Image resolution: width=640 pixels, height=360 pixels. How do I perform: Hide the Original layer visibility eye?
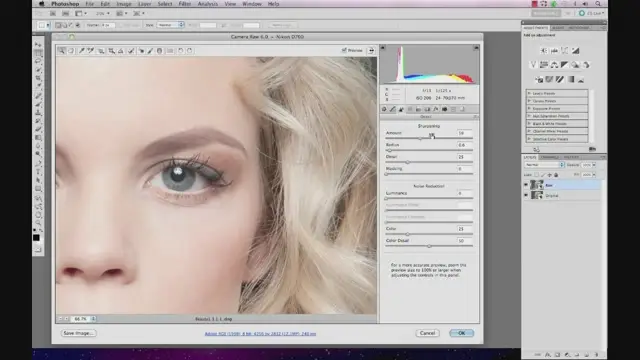526,196
